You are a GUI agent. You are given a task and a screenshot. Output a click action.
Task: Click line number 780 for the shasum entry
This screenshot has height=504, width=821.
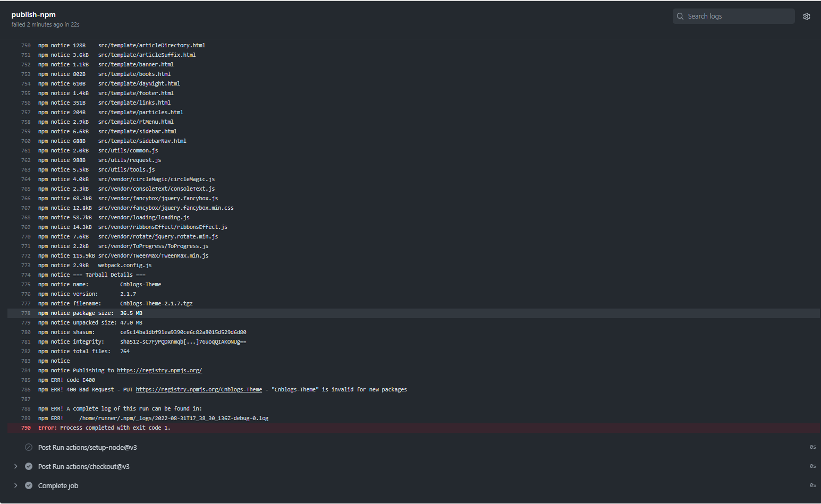(x=26, y=332)
